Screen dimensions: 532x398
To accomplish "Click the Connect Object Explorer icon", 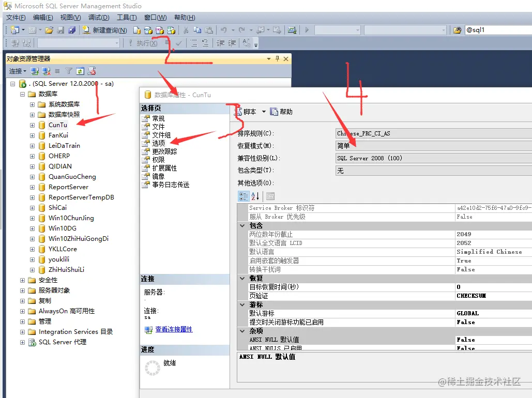I will 35,71.
